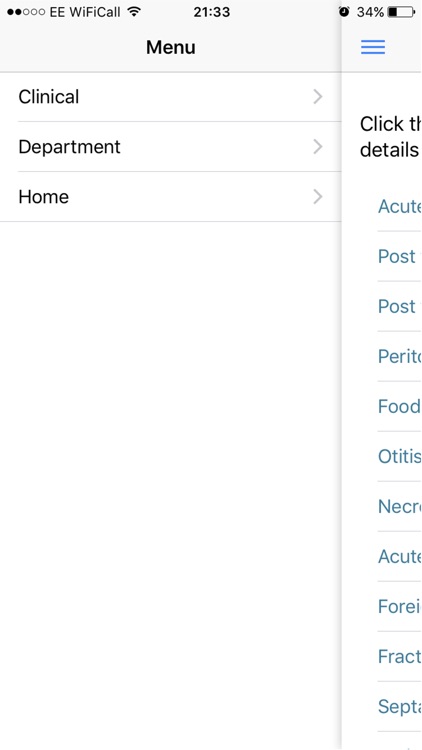This screenshot has height=750, width=422.
Task: Tap the WiFi signal icon in status bar
Action: (134, 12)
